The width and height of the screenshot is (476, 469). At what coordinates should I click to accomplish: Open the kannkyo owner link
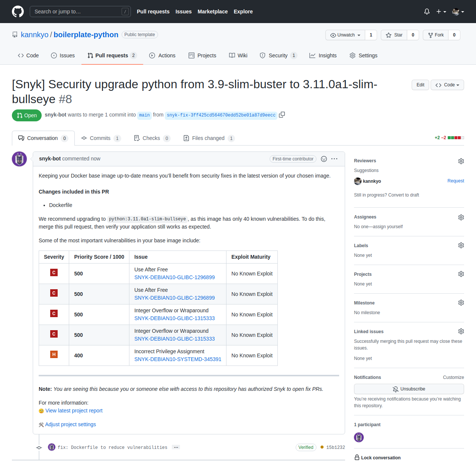pyautogui.click(x=35, y=35)
